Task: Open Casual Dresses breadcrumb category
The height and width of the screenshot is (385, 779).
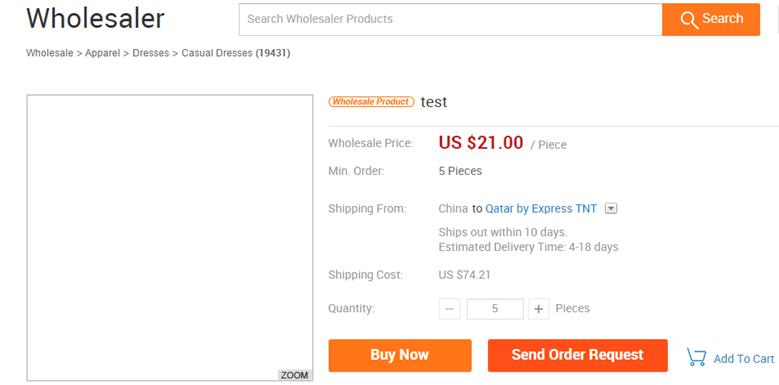Action: 217,53
